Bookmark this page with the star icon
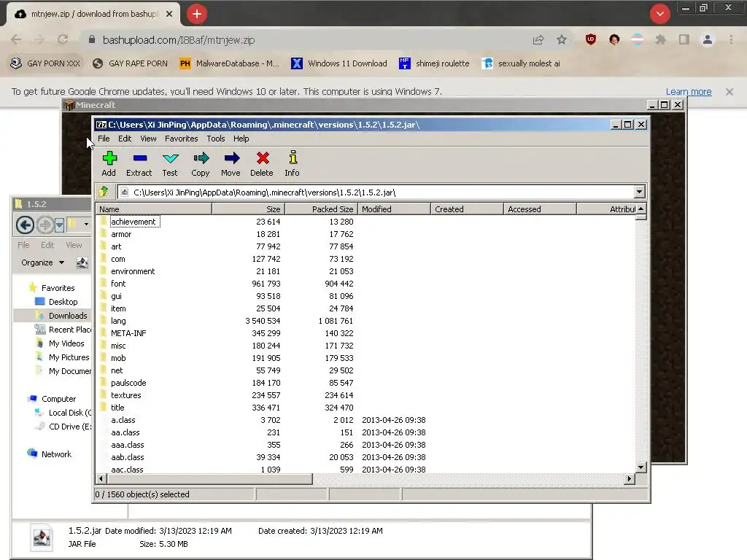This screenshot has height=560, width=747. [x=562, y=39]
